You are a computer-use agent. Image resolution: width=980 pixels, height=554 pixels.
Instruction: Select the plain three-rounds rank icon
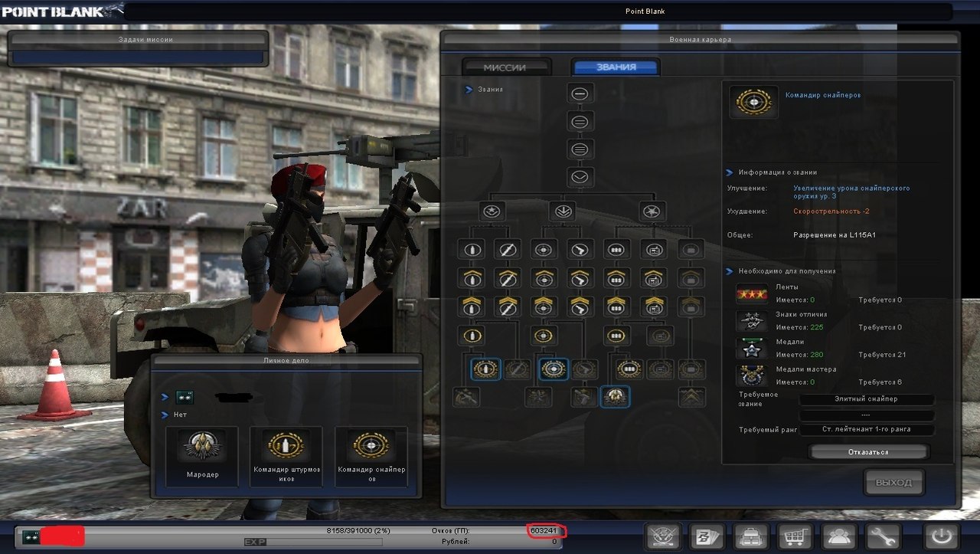[x=616, y=248]
